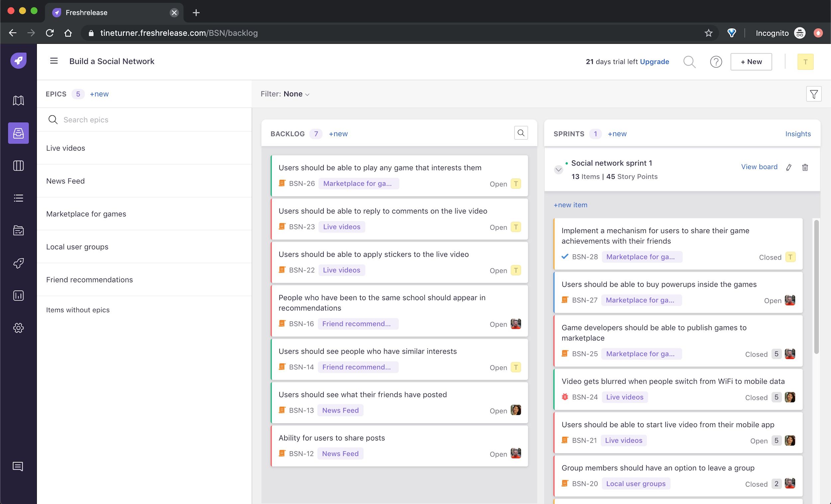Open the releases rocket icon in sidebar
Screen dimensions: 831x504
click(x=18, y=263)
